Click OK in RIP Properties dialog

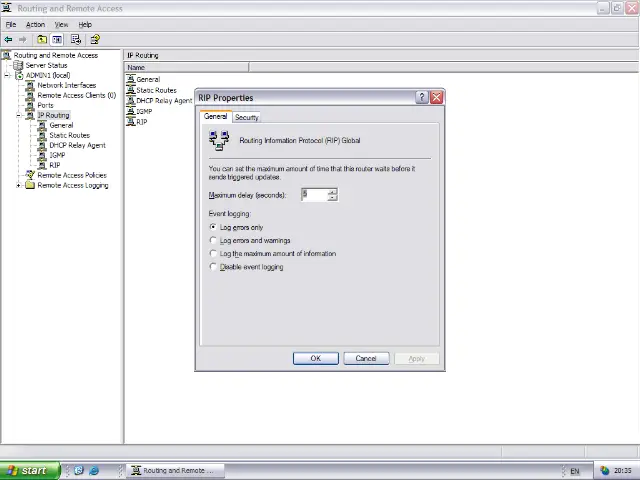click(x=316, y=358)
